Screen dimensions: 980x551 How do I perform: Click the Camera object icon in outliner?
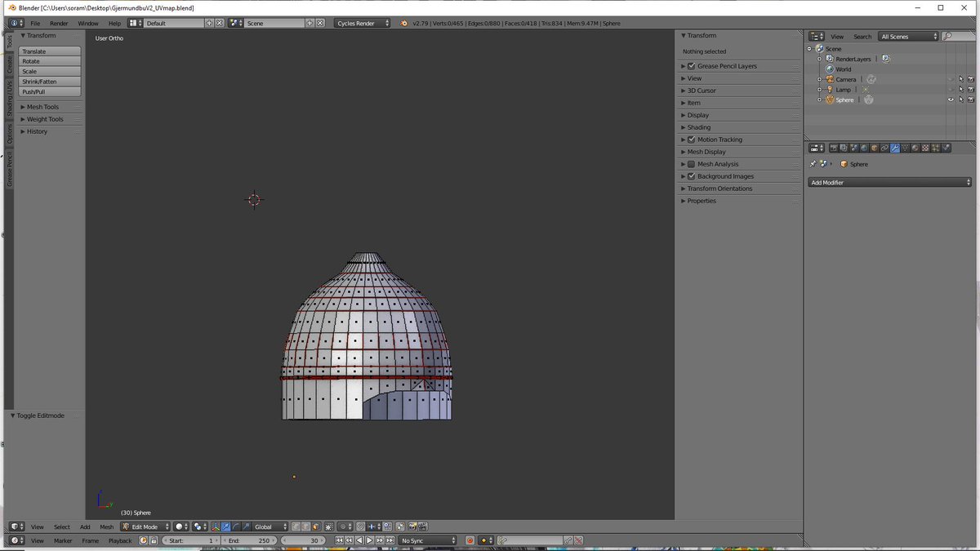(x=830, y=79)
